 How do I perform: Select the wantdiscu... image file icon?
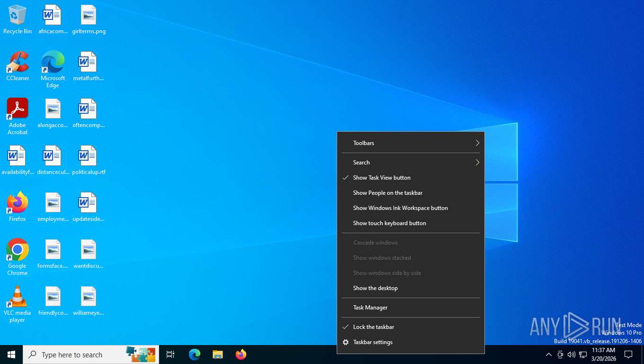point(89,254)
